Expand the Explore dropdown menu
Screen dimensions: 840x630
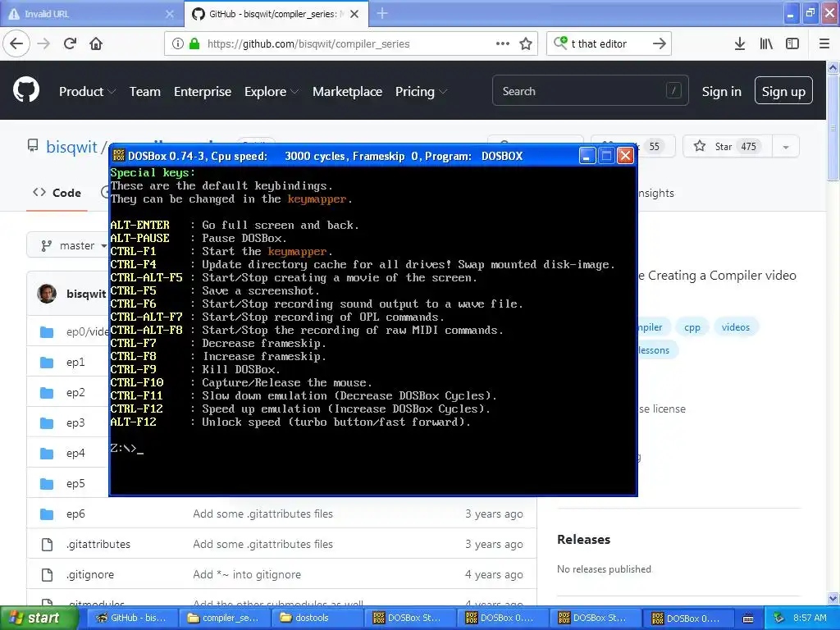(271, 92)
